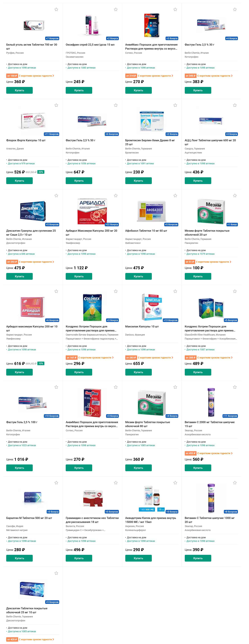
Task: Toggle favorite star for Афобазол Таблетки
Action: click(x=175, y=195)
